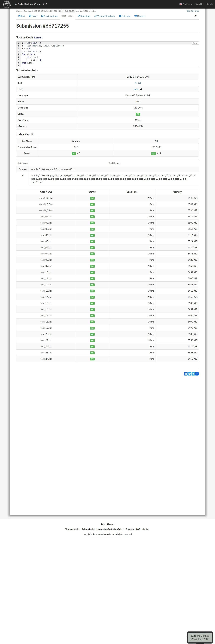Collapse the if-block fold arrow on line 6

pos(20,57)
